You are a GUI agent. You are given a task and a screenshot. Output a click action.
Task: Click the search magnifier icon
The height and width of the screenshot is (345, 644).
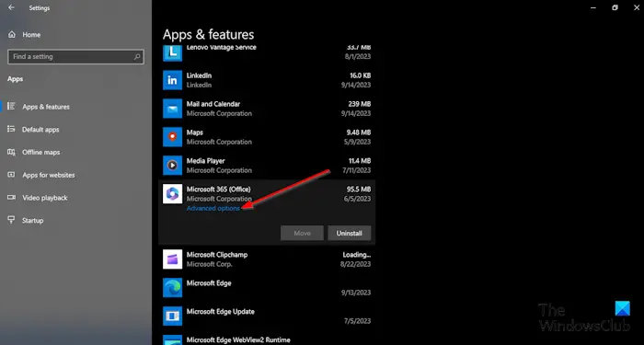(x=137, y=57)
